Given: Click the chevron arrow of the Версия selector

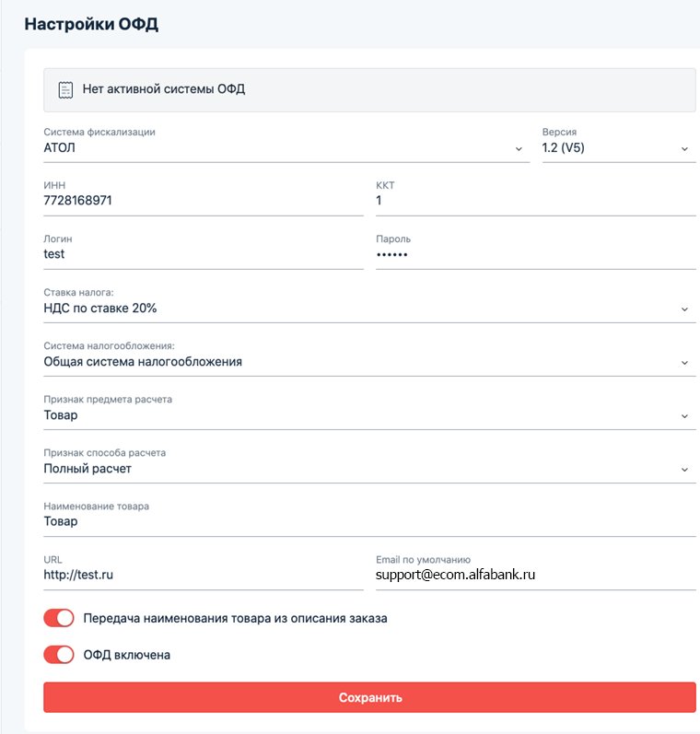Looking at the screenshot, I should [x=684, y=149].
